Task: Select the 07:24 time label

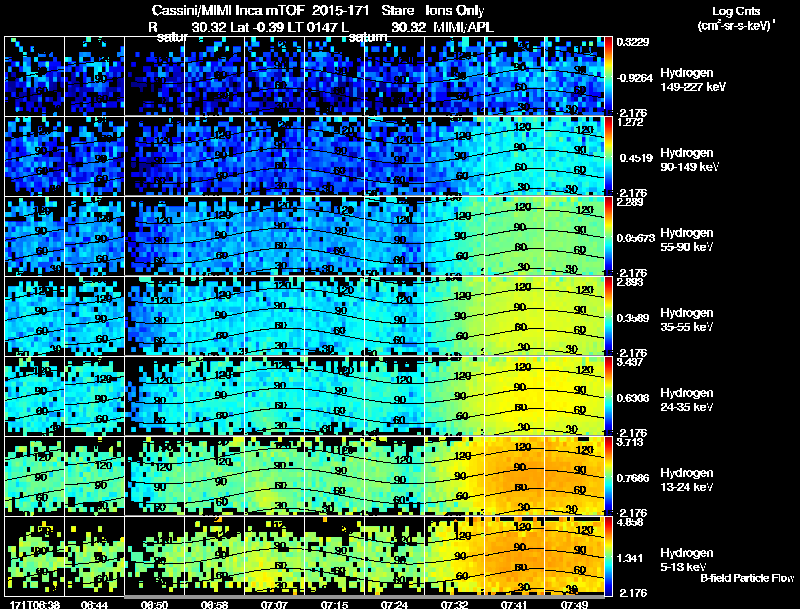Action: click(x=394, y=604)
